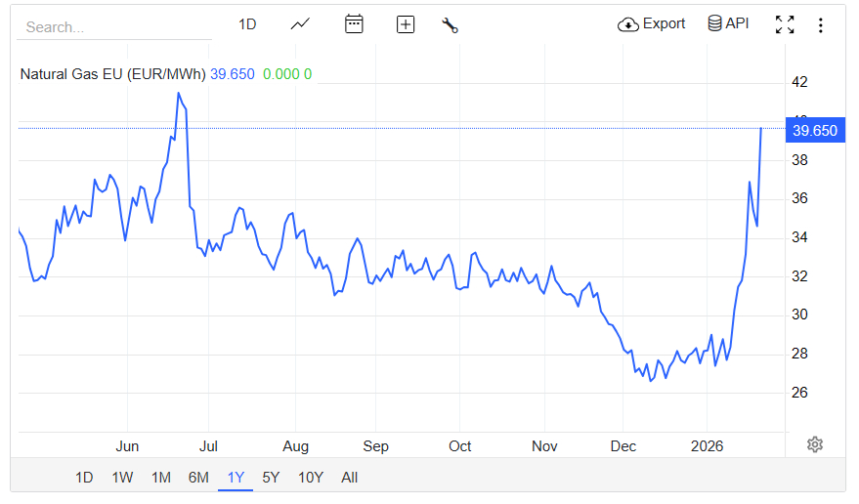
Task: Switch to the 1M time range
Action: pyautogui.click(x=161, y=478)
